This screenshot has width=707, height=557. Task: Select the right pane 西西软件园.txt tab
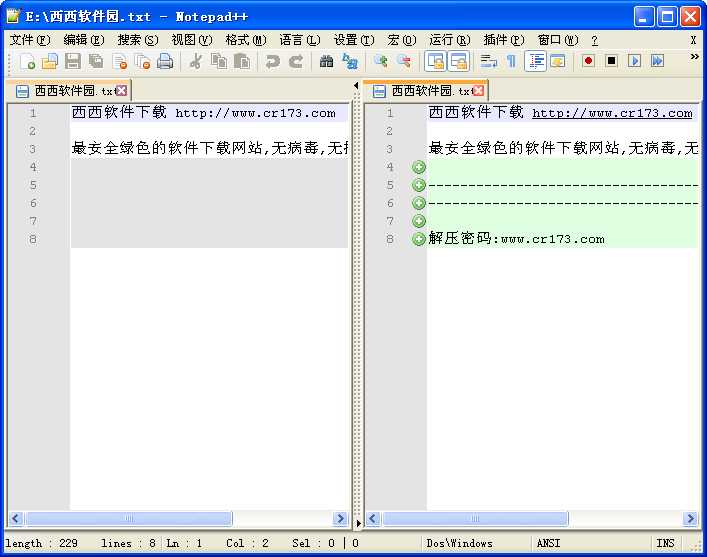pyautogui.click(x=426, y=91)
